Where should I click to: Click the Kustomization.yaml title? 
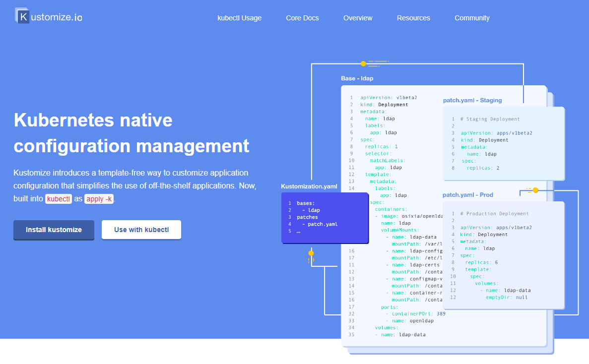point(309,186)
